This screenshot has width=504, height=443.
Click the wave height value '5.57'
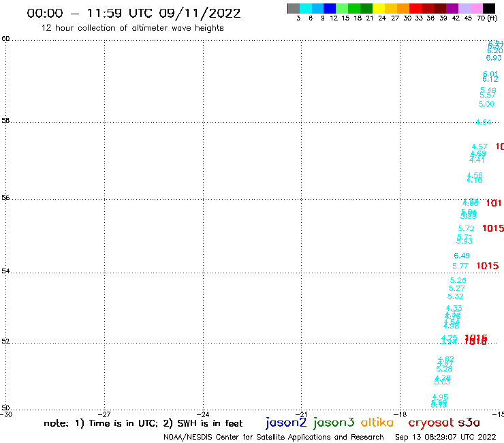click(x=488, y=95)
